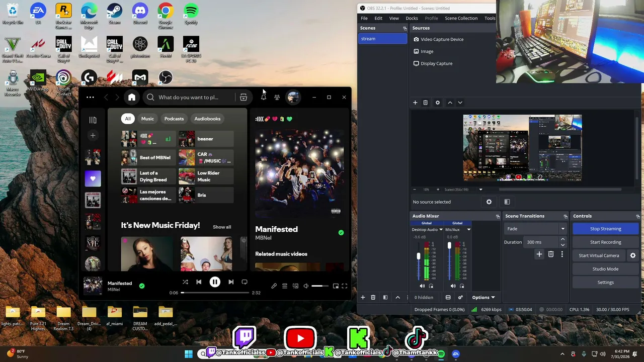Remove the scene transition with trash icon
Screen dimensions: 644x362
[x=551, y=254]
